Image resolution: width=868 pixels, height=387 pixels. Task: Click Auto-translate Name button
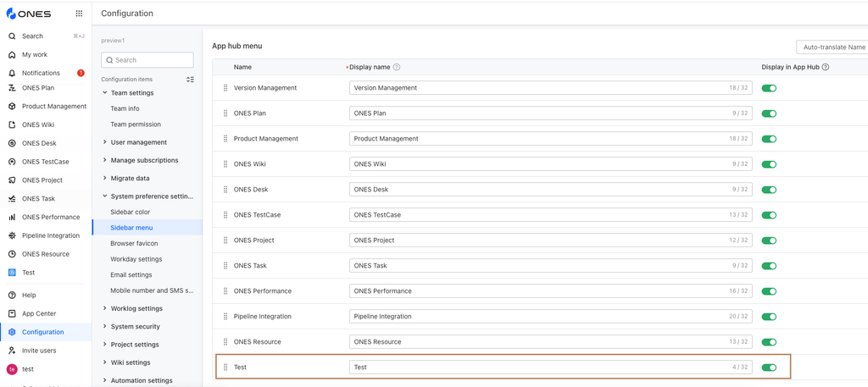pyautogui.click(x=832, y=47)
